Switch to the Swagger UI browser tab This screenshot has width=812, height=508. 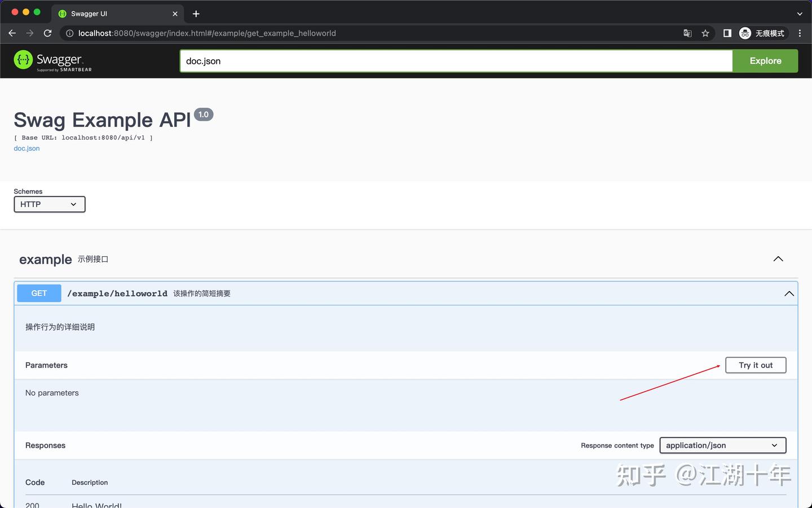tap(113, 14)
